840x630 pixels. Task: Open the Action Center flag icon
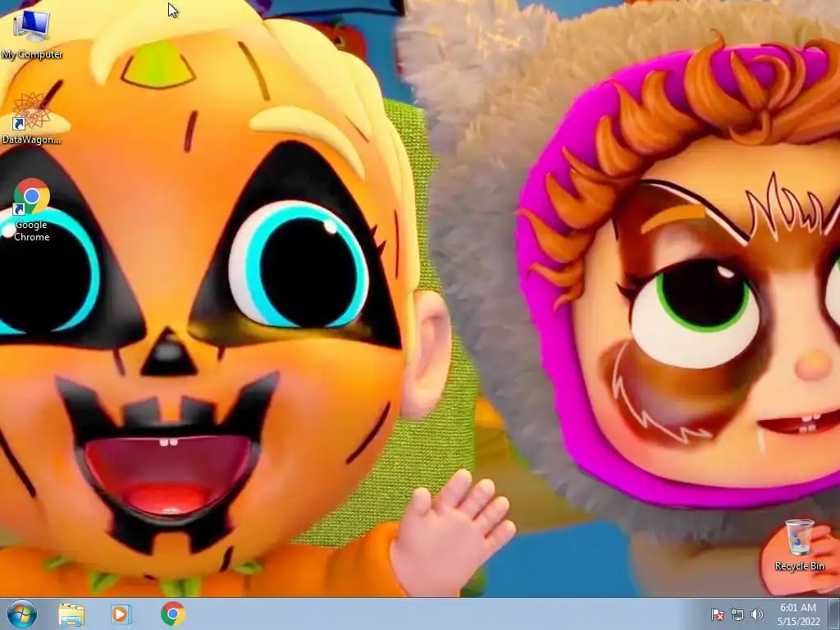pos(717,614)
